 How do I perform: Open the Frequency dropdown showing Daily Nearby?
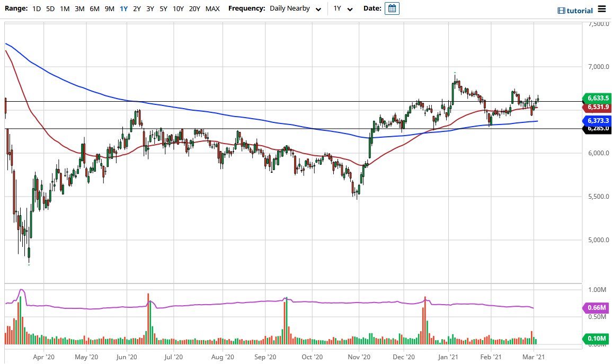289,8
